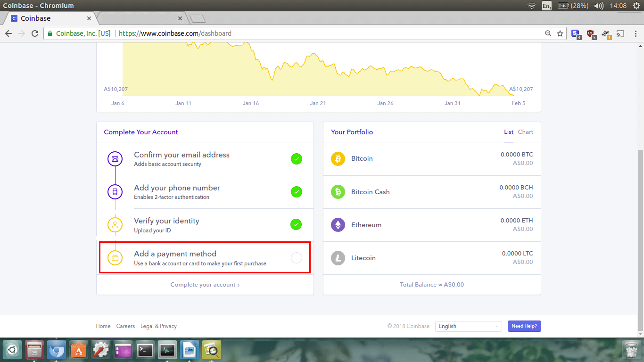Switch portfolio to List view

point(508,132)
